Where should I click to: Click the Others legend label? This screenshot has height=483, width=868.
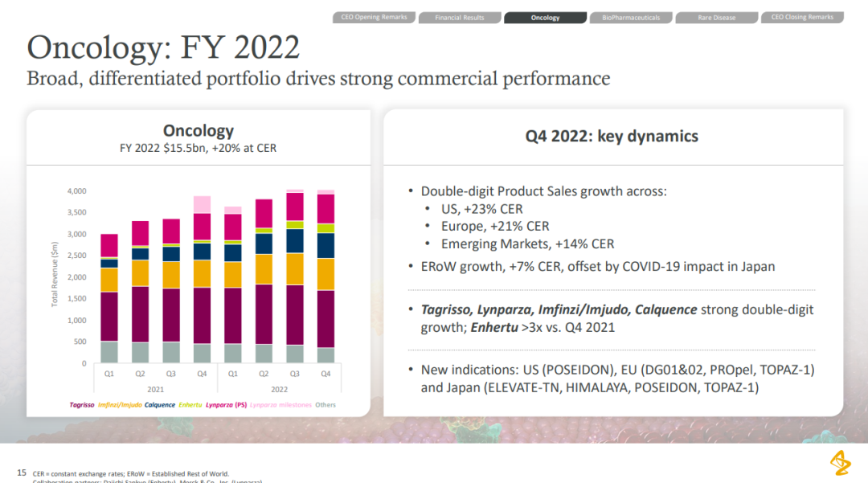pyautogui.click(x=325, y=405)
